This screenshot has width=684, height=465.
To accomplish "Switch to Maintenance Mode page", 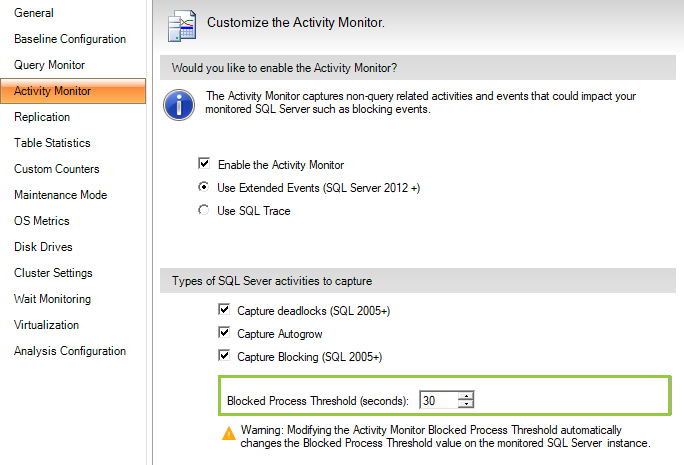I will point(60,195).
